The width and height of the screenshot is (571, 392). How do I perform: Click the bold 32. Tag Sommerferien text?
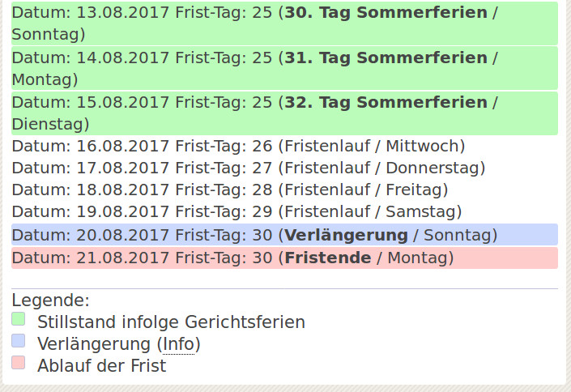click(x=386, y=102)
